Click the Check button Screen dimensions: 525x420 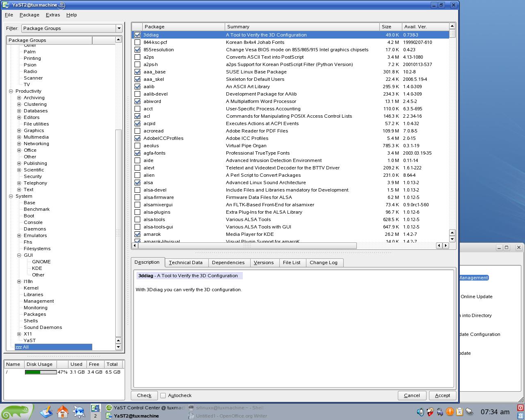tap(144, 395)
